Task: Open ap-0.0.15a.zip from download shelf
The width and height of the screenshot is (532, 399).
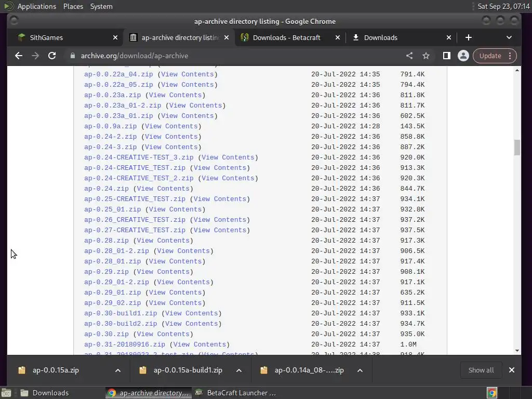Action: pyautogui.click(x=56, y=370)
